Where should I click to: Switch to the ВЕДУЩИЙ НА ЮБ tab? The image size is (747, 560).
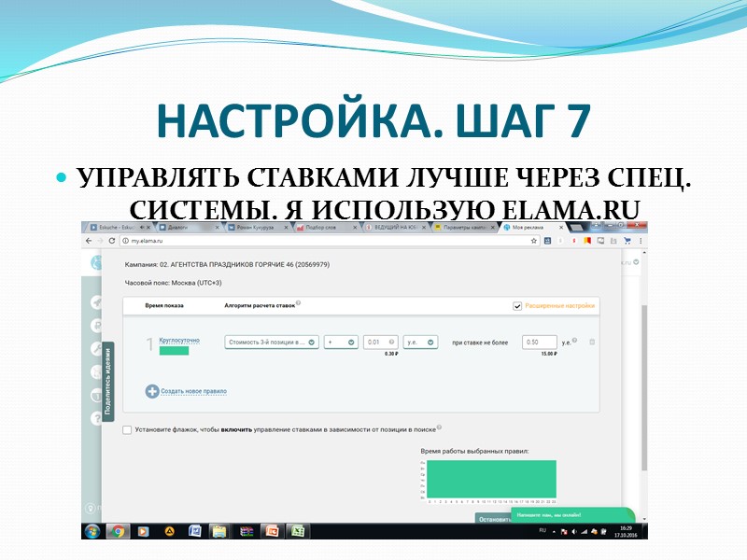click(x=395, y=228)
